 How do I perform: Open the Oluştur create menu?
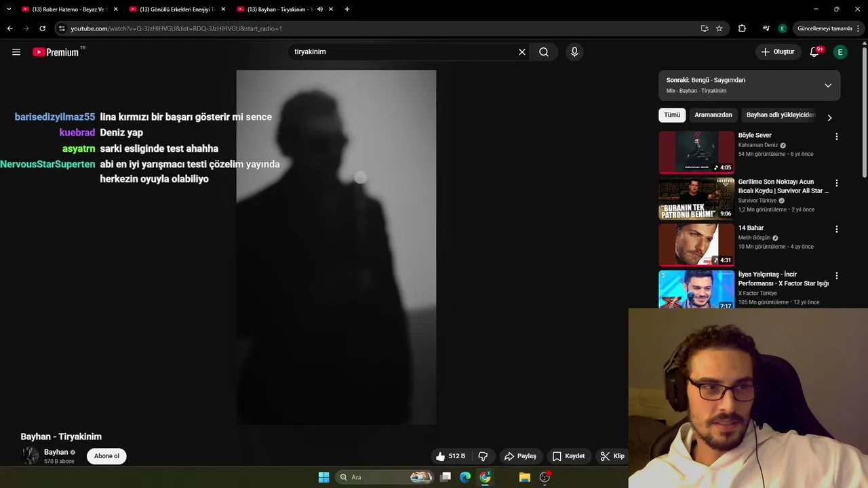pos(777,52)
